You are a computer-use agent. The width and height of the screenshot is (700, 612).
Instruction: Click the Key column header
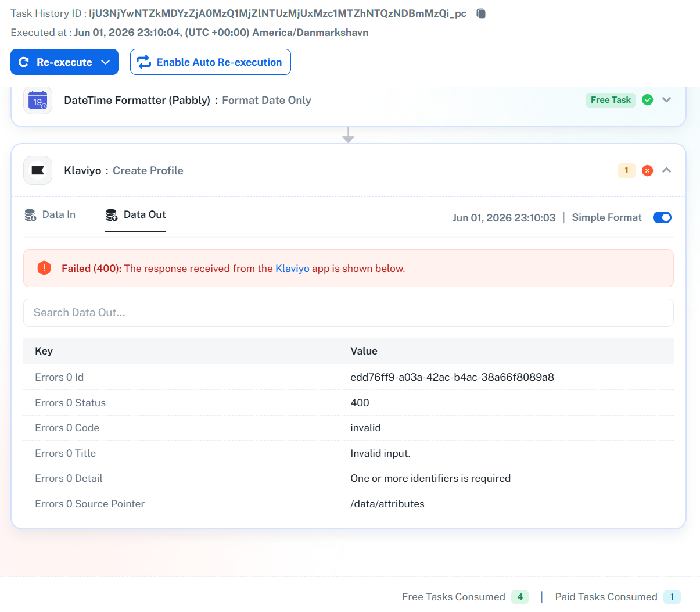click(x=44, y=351)
